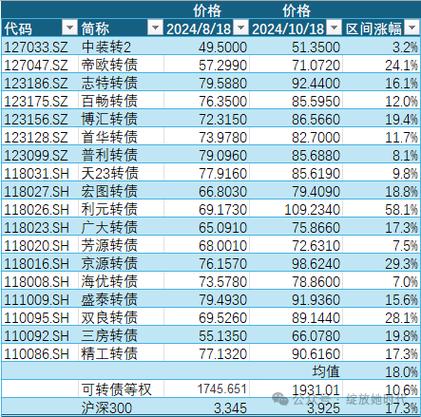
Task: Open the 2024/8/18 price filter dropdown
Action: 241,28
